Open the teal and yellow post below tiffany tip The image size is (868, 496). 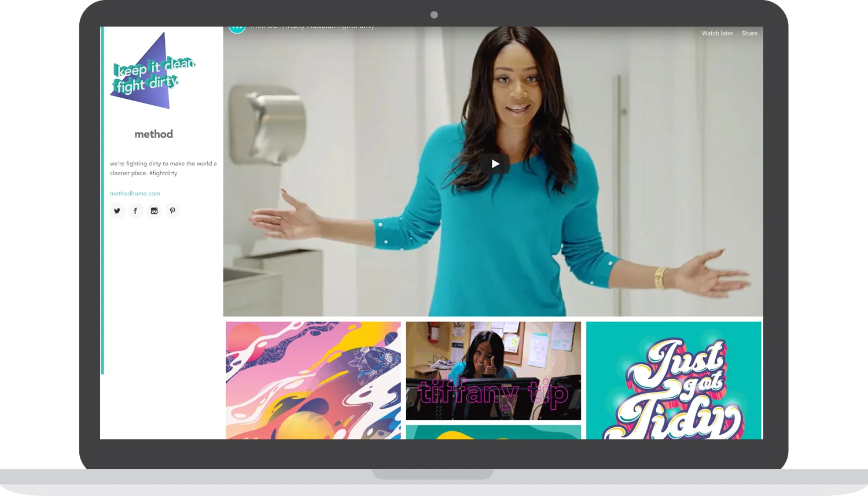(494, 432)
